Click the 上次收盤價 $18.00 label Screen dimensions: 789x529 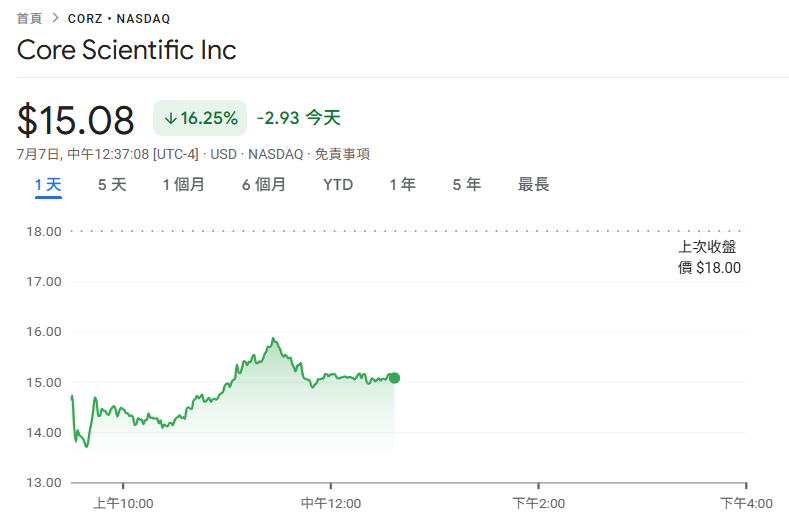(x=709, y=257)
